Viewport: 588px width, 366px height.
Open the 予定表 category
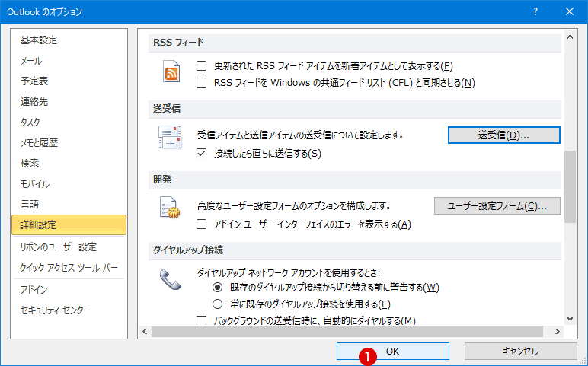pyautogui.click(x=69, y=81)
